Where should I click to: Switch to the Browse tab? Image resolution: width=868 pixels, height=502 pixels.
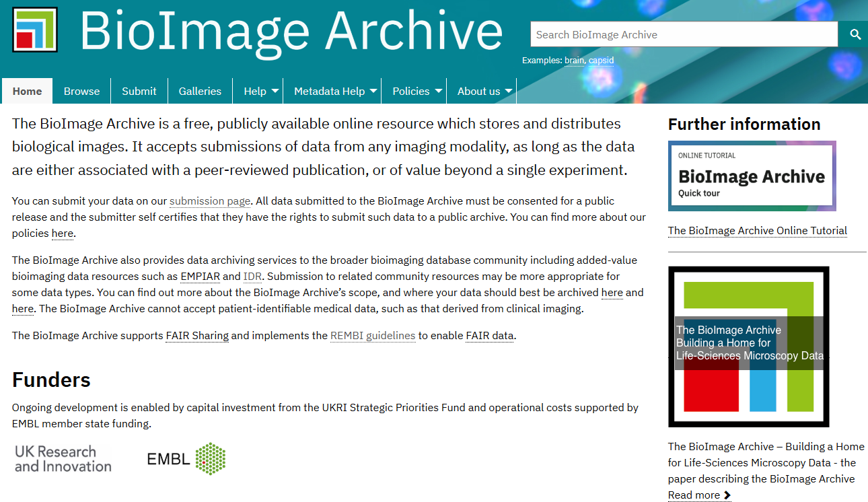pos(81,91)
